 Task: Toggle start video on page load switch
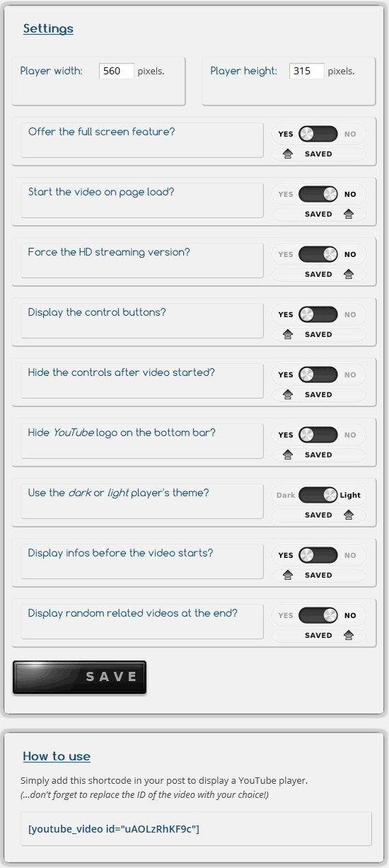(x=318, y=194)
